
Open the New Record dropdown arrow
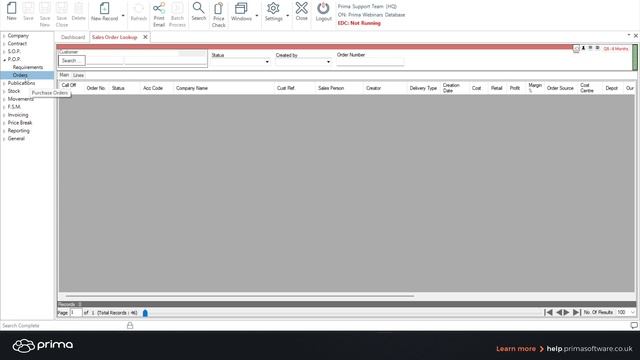point(123,16)
